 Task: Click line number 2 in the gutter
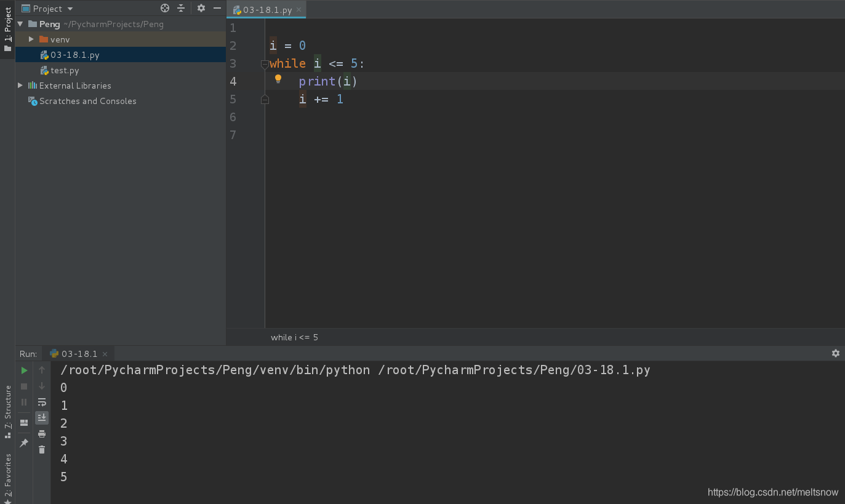pyautogui.click(x=233, y=46)
